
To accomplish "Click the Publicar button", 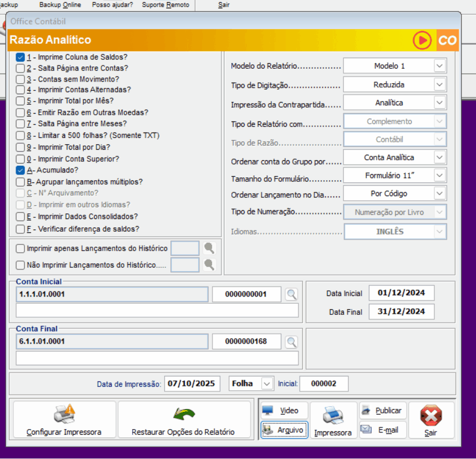I will pos(382,411).
